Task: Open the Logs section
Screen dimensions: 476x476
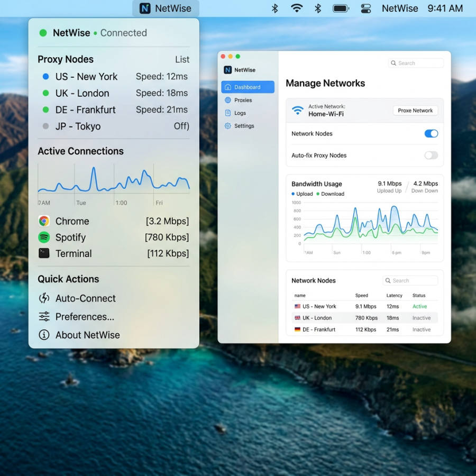Action: pos(248,113)
